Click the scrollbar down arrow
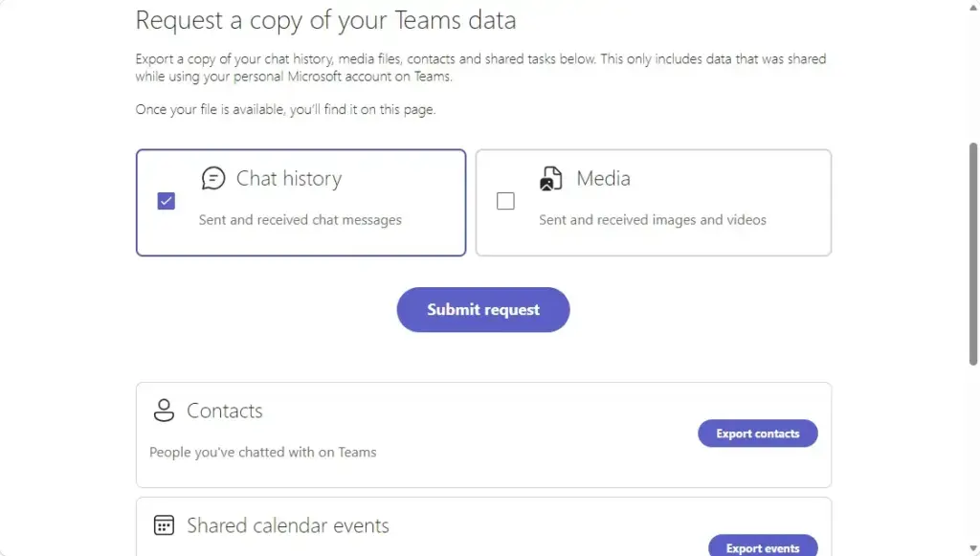This screenshot has height=556, width=980. tap(973, 548)
